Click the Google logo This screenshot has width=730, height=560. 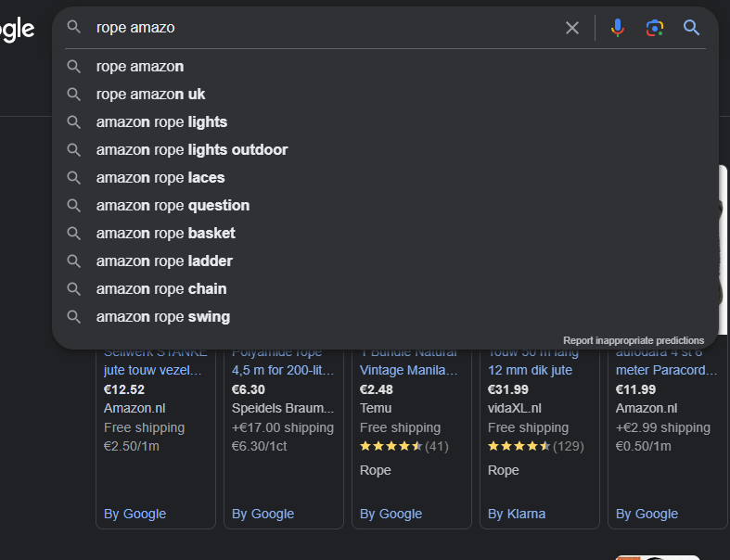[x=18, y=30]
